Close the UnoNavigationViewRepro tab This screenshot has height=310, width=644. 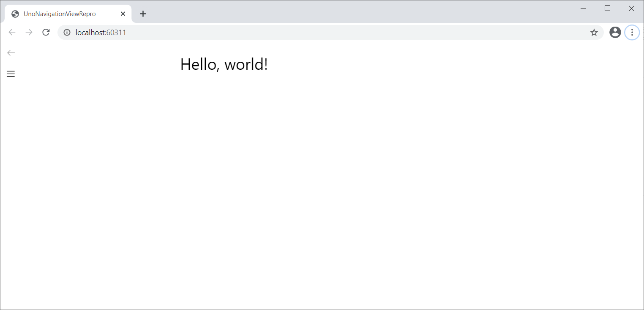click(123, 14)
